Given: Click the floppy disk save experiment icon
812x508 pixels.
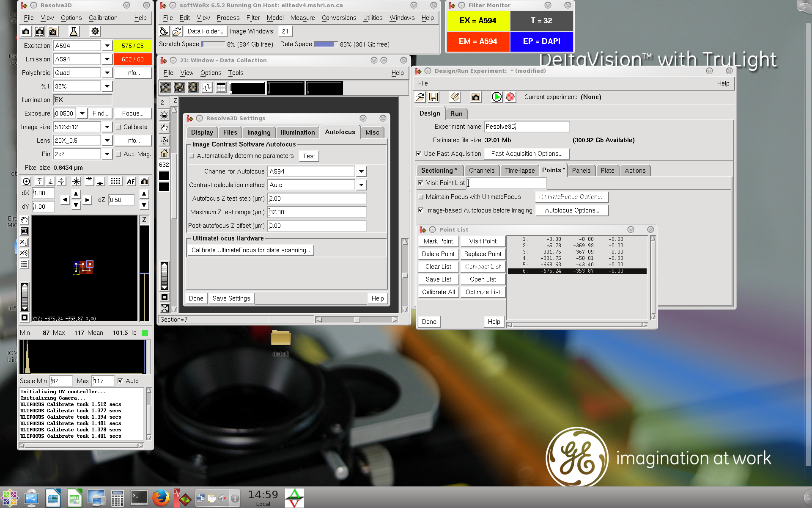Looking at the screenshot, I should pyautogui.click(x=433, y=97).
